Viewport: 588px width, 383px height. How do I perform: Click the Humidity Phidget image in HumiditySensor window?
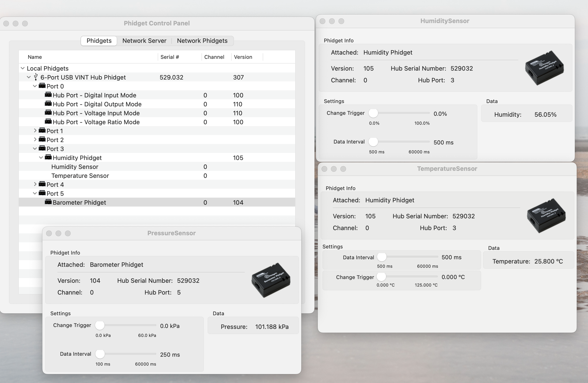tap(544, 68)
